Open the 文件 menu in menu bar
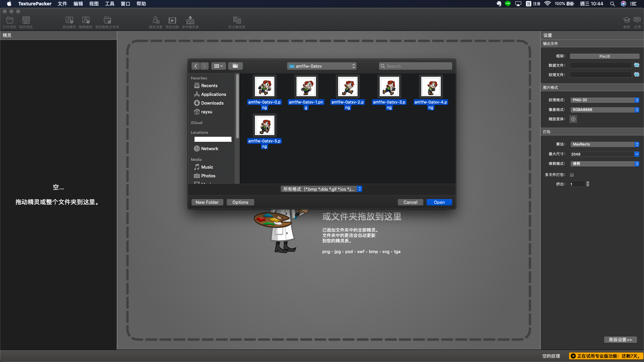Screen dimensions: 644x362 point(62,4)
